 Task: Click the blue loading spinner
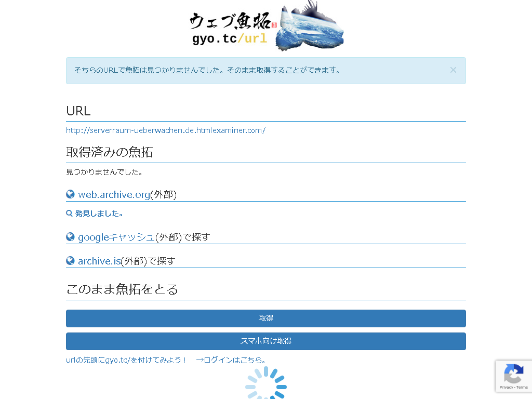(266, 384)
